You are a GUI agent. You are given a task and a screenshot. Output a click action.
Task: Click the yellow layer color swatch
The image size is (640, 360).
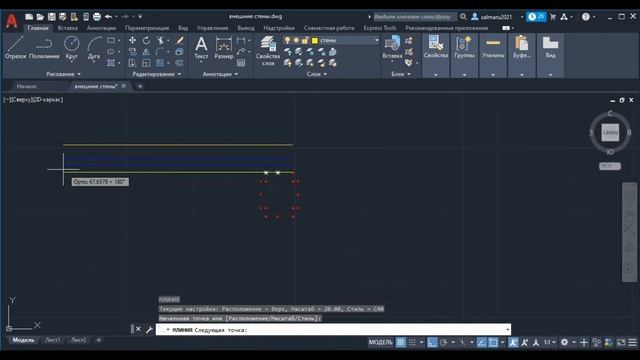(315, 40)
